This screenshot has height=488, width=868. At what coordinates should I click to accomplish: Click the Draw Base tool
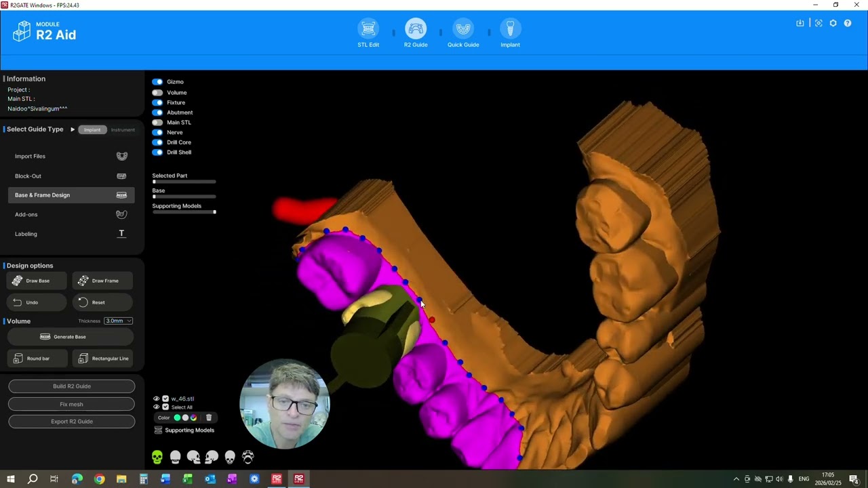click(37, 281)
